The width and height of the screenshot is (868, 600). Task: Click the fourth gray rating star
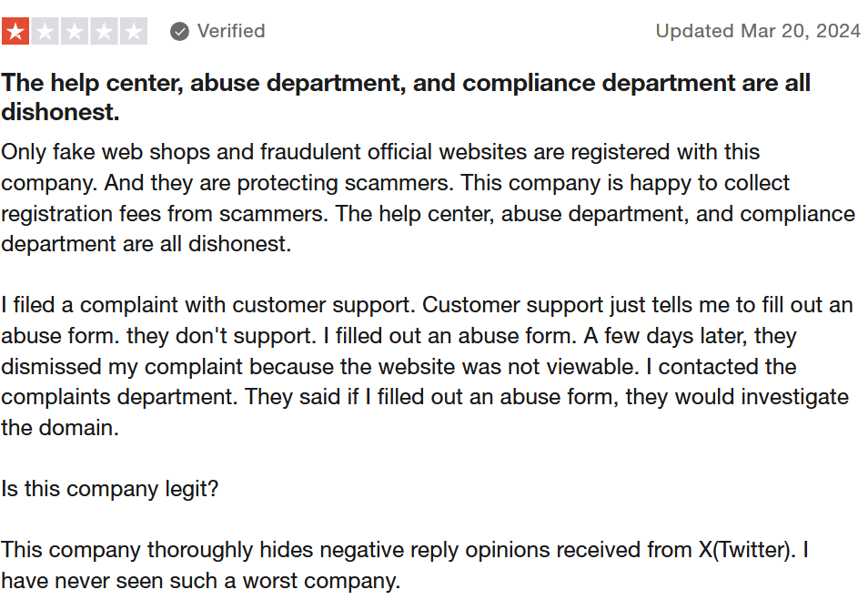[x=104, y=32]
